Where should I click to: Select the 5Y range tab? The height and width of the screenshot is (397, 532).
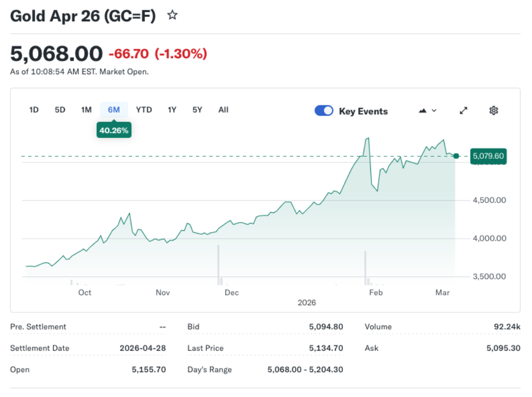(x=197, y=109)
